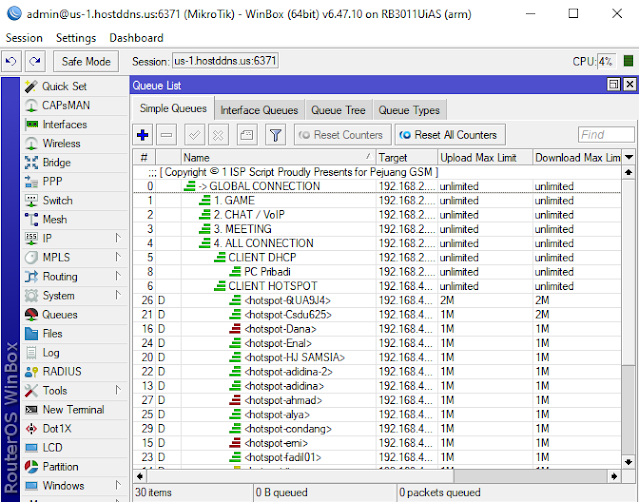Open the Switch section
Viewport: 639px width, 502px height.
point(57,200)
